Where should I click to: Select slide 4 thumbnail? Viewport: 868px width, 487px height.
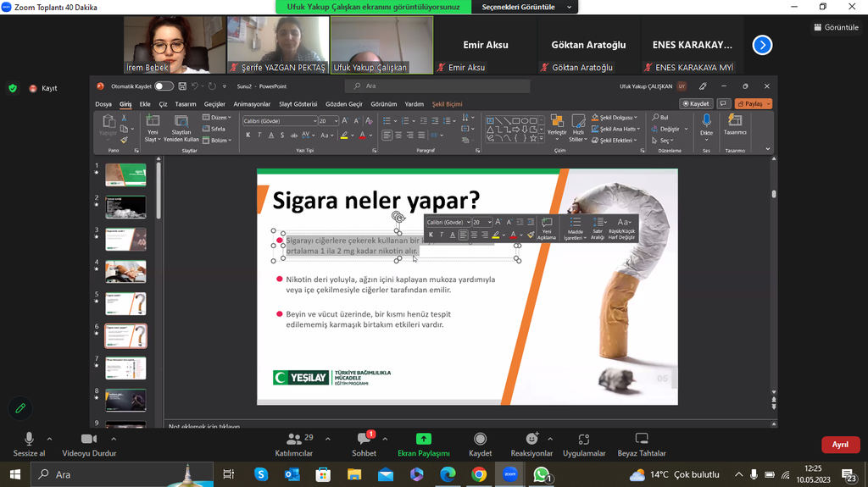125,271
